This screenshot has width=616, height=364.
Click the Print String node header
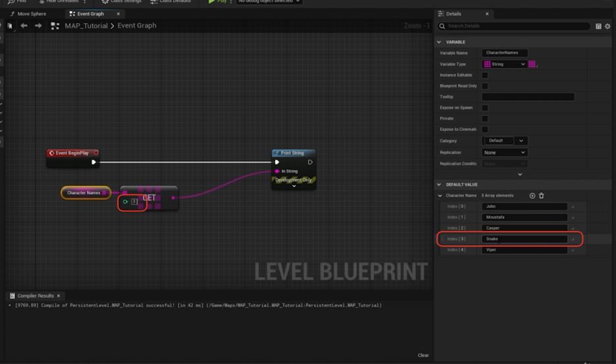294,153
